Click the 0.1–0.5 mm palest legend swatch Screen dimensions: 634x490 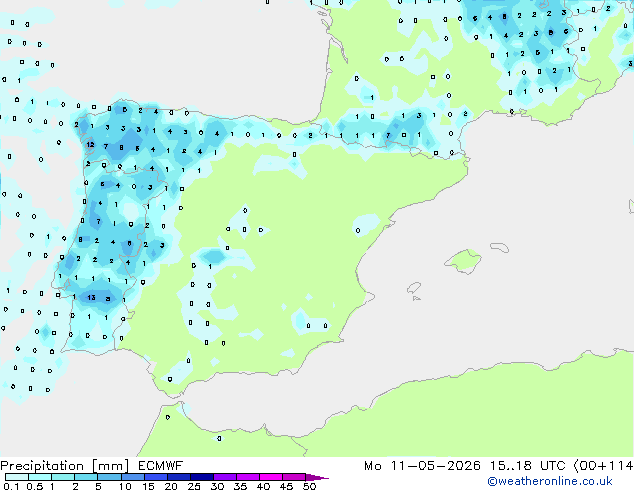tap(17, 477)
